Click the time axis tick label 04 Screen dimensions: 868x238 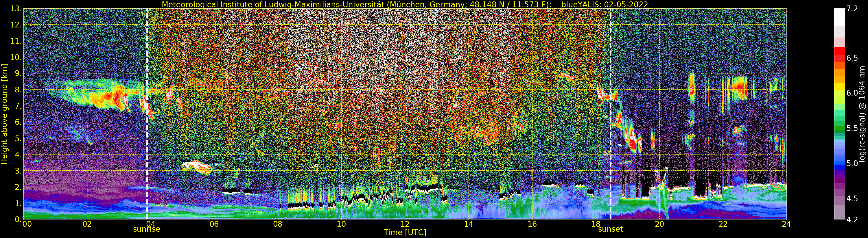tap(151, 224)
